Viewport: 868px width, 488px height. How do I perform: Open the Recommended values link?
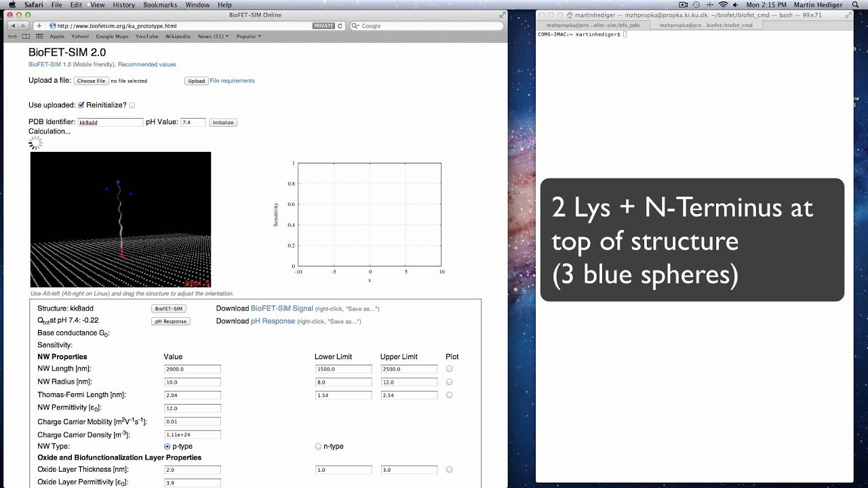click(x=147, y=64)
